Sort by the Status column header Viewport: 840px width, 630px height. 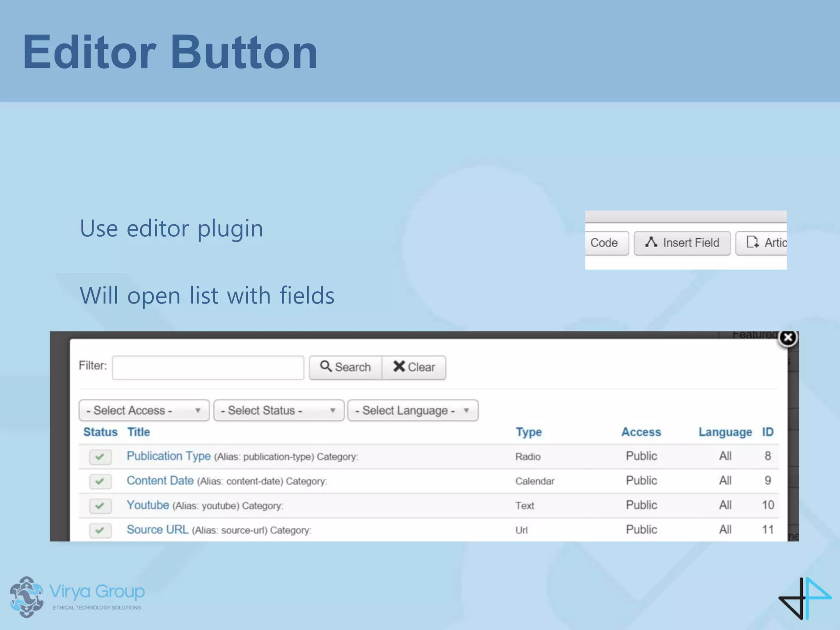[100, 432]
